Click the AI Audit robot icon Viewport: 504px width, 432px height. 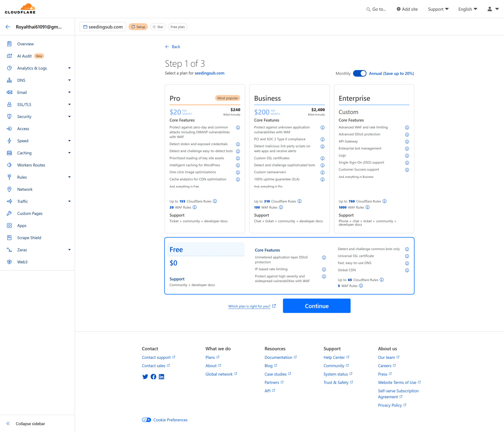coord(9,56)
